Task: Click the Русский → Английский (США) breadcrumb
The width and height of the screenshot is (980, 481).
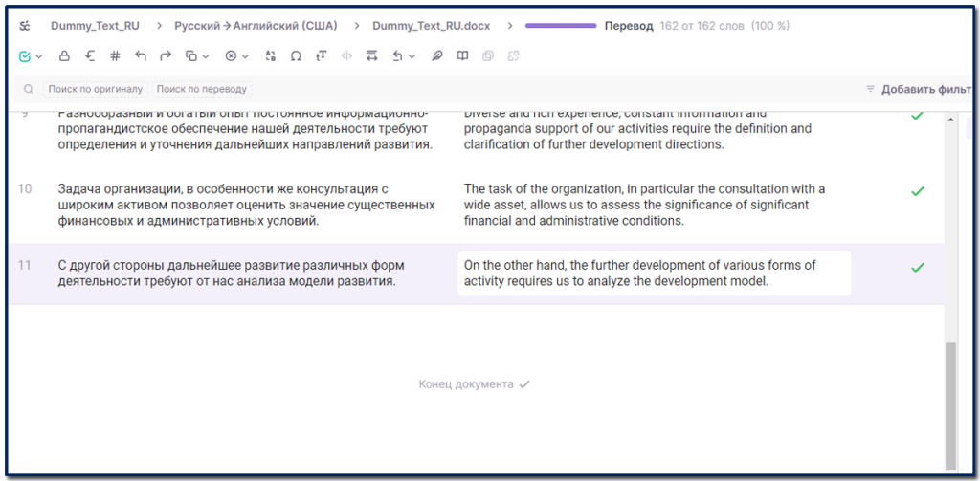Action: tap(256, 26)
